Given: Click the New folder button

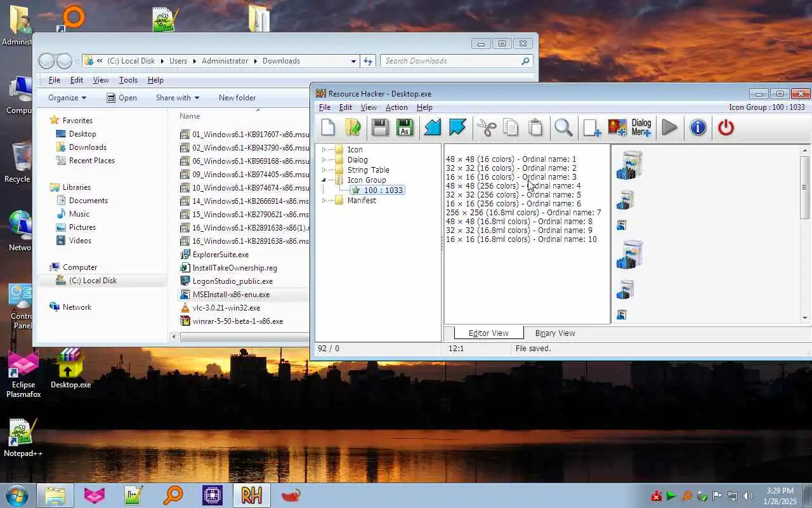Looking at the screenshot, I should [237, 98].
